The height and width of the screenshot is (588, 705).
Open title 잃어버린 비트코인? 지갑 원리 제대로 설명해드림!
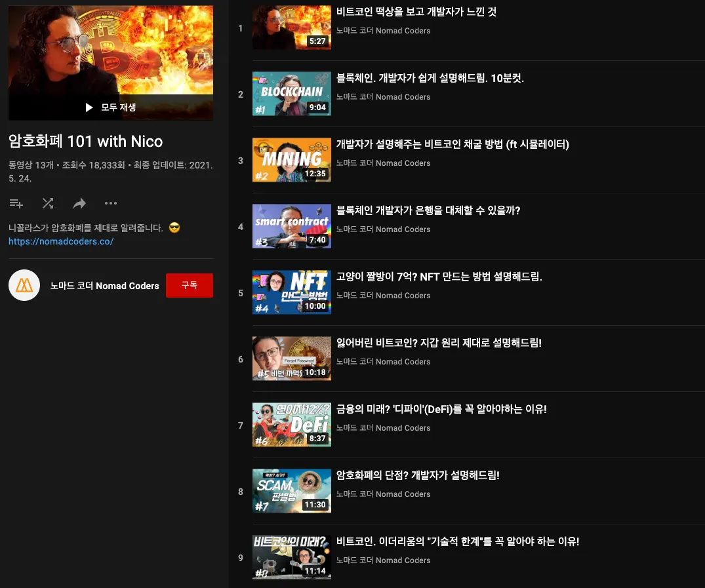pyautogui.click(x=439, y=343)
